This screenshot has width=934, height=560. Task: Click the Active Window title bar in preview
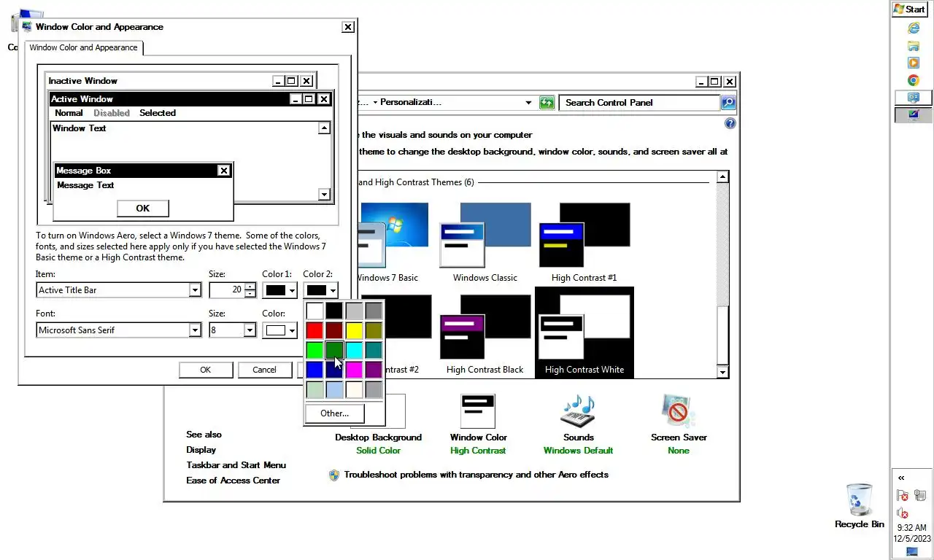pyautogui.click(x=190, y=99)
